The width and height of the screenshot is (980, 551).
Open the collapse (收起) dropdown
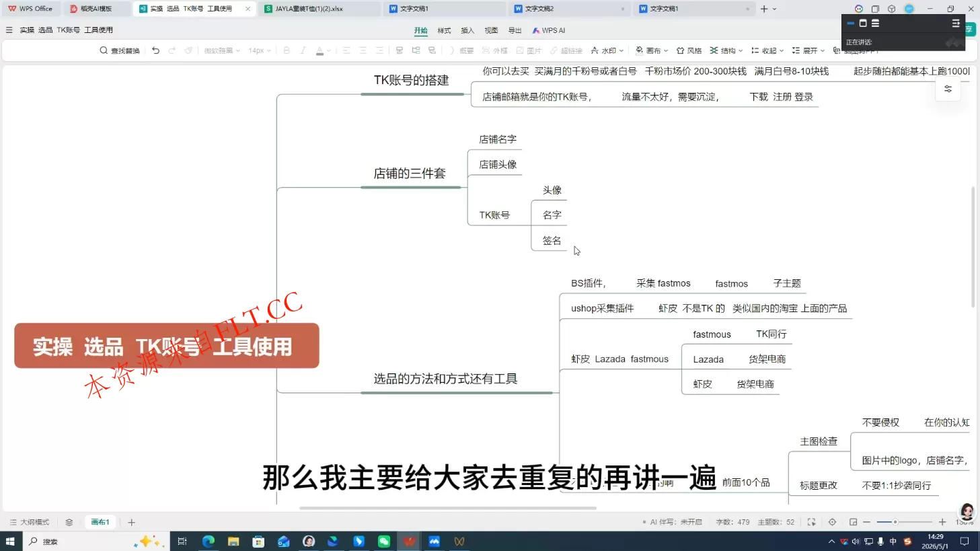coord(767,50)
